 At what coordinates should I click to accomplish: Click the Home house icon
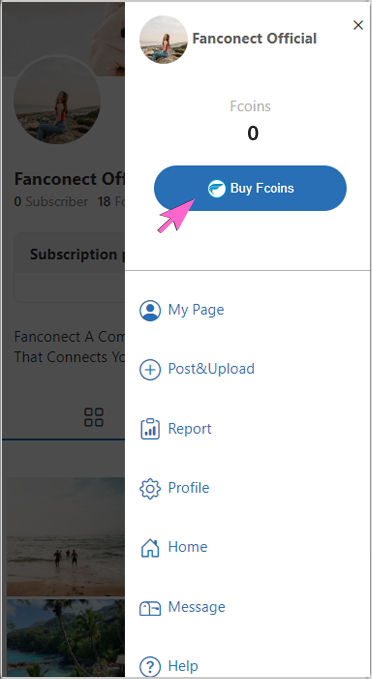(150, 547)
